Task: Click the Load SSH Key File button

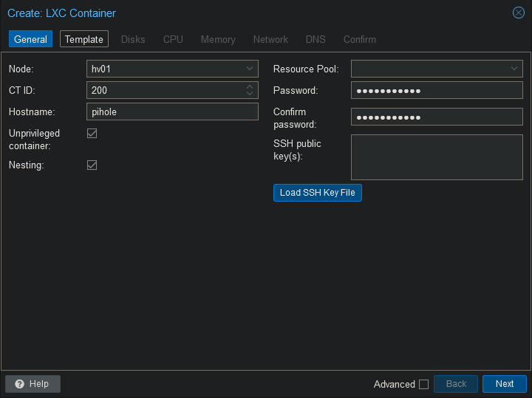Action: tap(317, 193)
